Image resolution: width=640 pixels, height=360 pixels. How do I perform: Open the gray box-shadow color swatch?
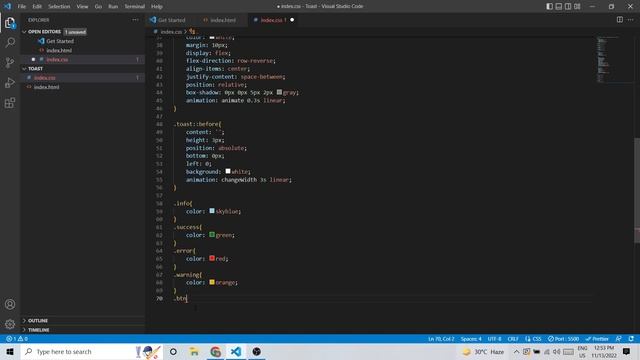tap(279, 92)
